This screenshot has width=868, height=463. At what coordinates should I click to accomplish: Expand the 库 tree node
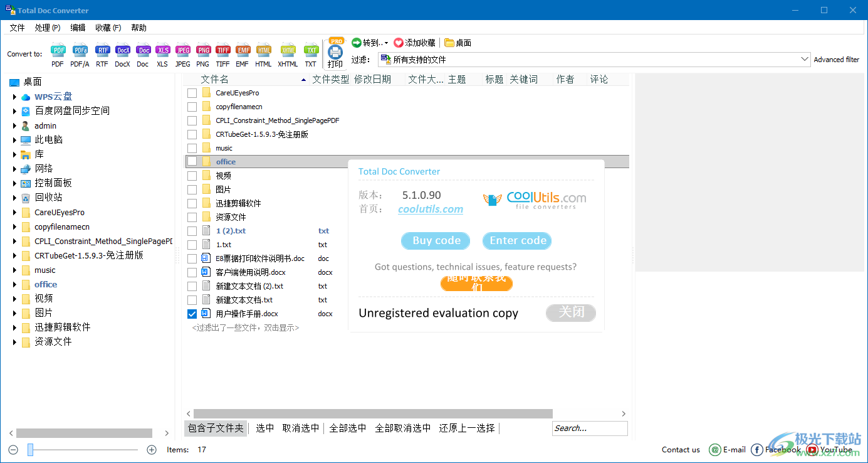[14, 154]
